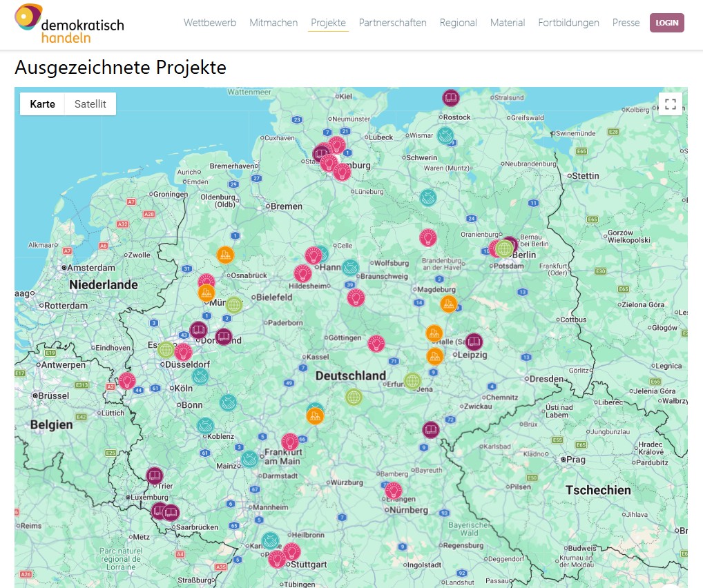Click the purple book marker at Leipzig
Viewport: 703px width, 588px height.
(x=474, y=341)
